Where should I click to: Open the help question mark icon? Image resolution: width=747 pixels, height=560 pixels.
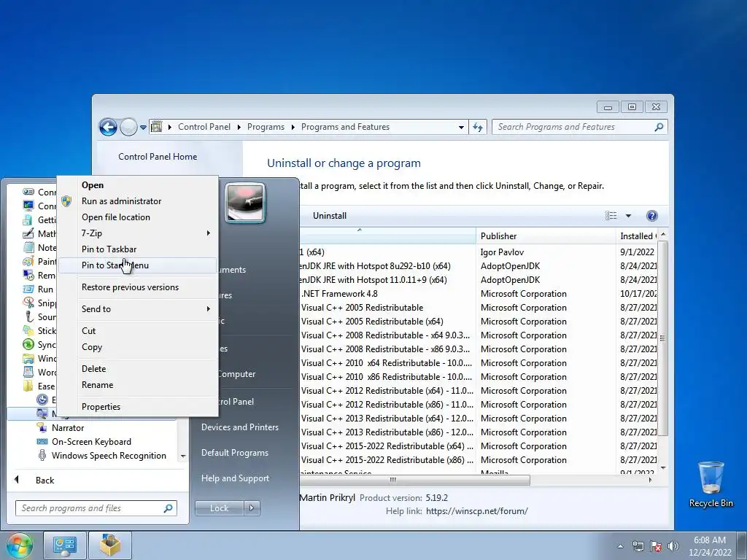(651, 216)
